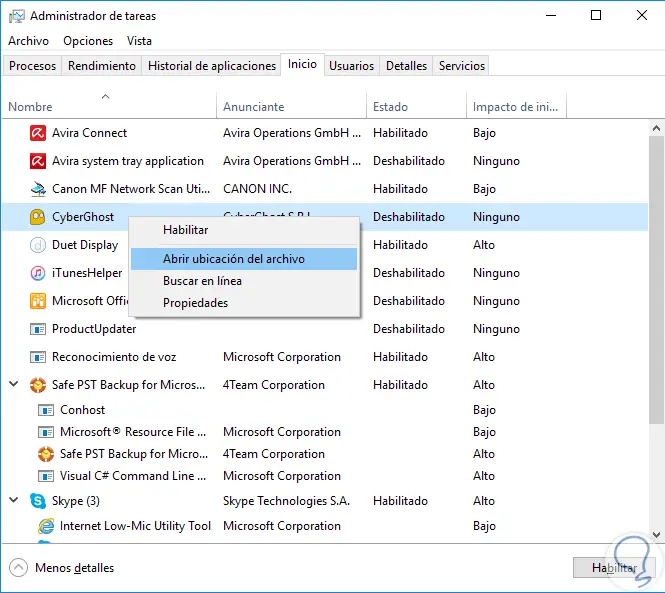Select the Avira Connect row name
The width and height of the screenshot is (665, 593).
(89, 133)
